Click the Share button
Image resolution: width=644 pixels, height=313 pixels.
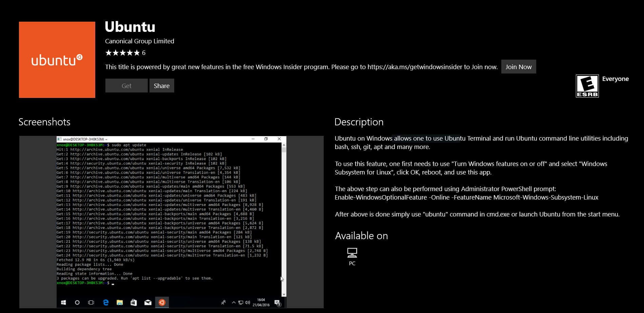pyautogui.click(x=162, y=86)
